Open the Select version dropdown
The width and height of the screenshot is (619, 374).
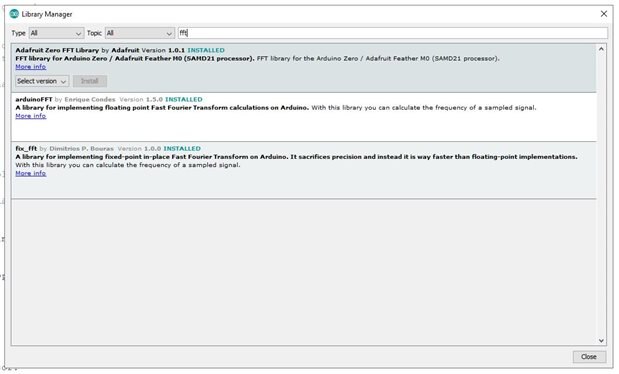pos(42,81)
